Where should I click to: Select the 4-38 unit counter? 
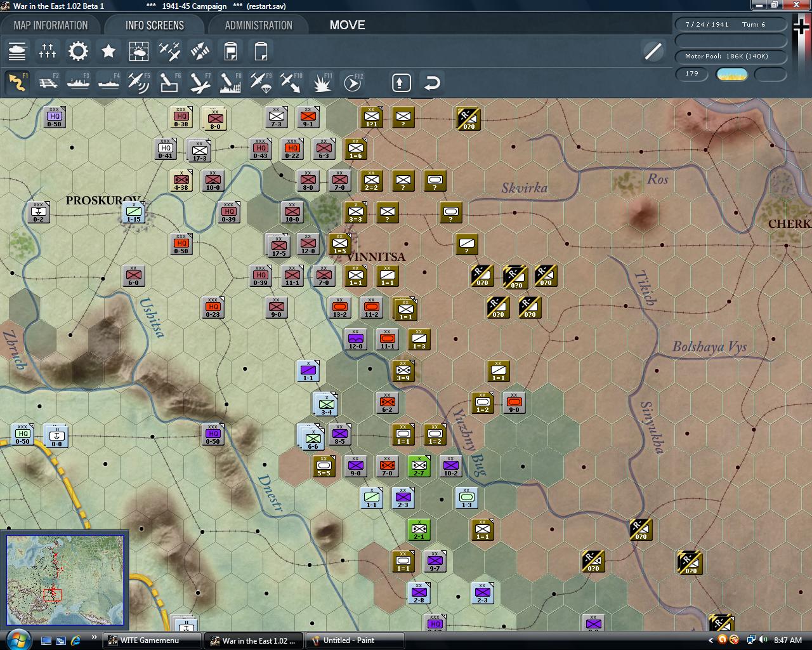[181, 180]
